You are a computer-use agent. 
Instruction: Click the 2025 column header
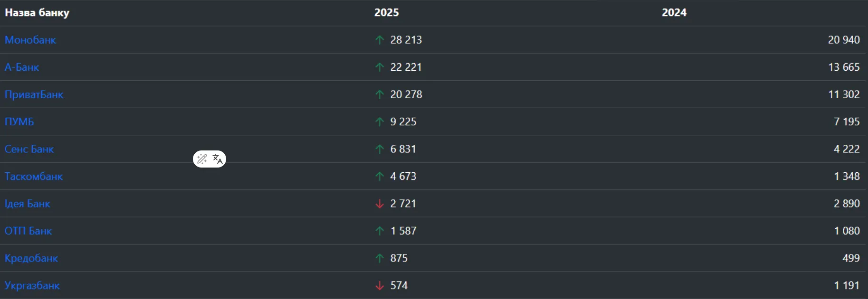(x=386, y=13)
